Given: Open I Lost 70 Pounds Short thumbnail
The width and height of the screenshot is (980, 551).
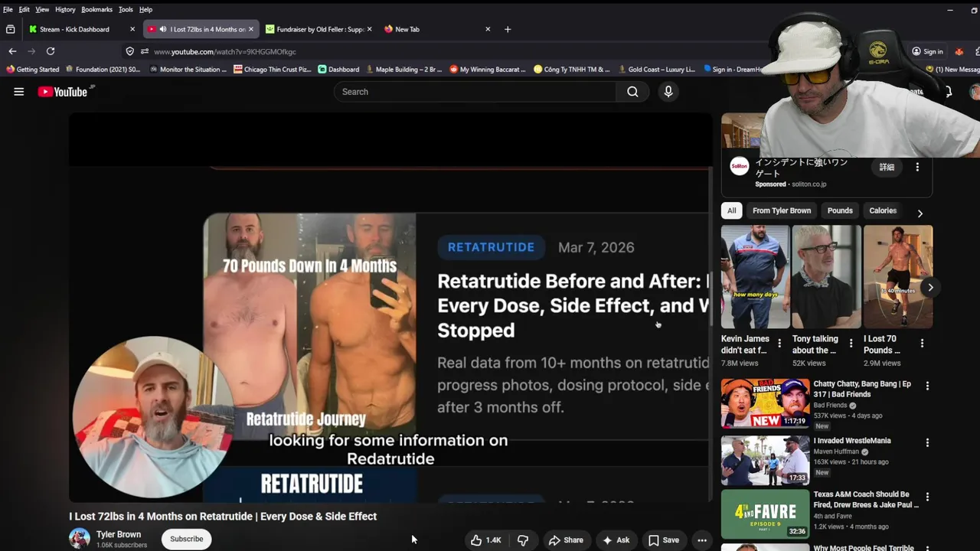Looking at the screenshot, I should click(x=897, y=276).
